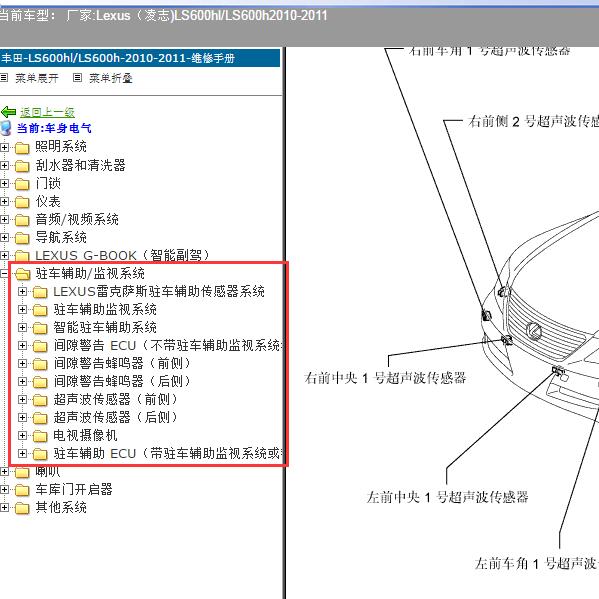599x599 pixels.
Task: Click the folder icon for 驻车辅助 ECU
Action: tap(40, 454)
